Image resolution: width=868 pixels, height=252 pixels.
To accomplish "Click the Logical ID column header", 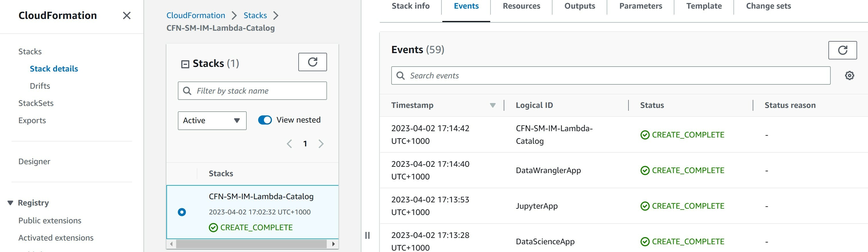I will tap(534, 105).
